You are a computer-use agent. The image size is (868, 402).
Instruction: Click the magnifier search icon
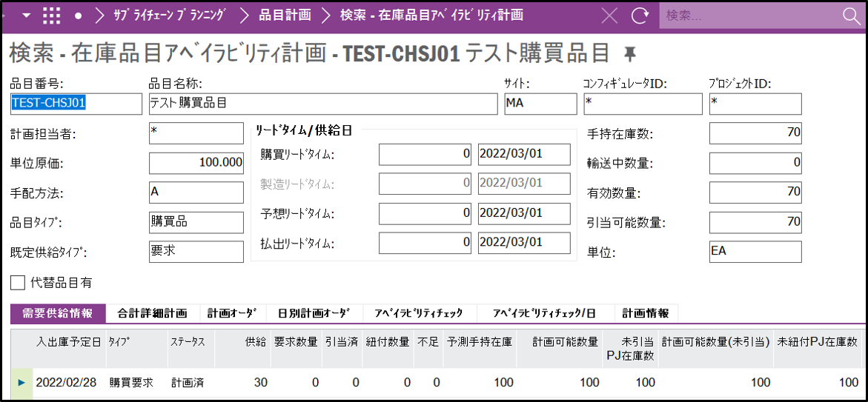851,16
